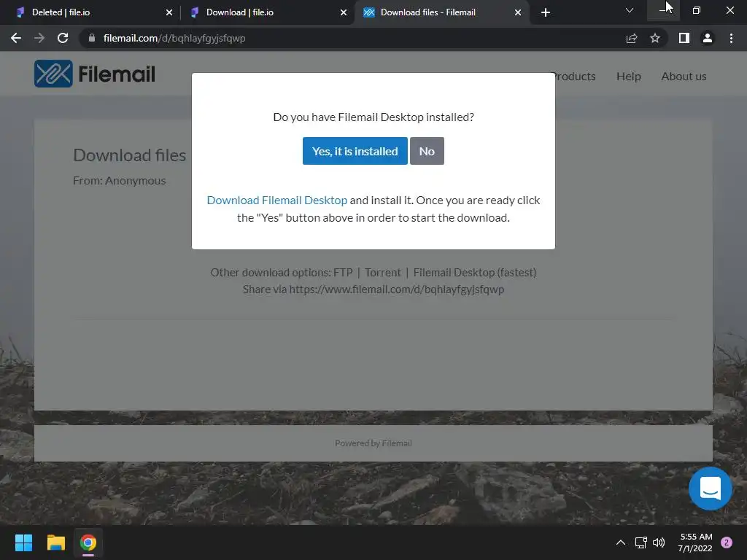The height and width of the screenshot is (560, 747).
Task: Focus the address bar URL
Action: [174, 38]
